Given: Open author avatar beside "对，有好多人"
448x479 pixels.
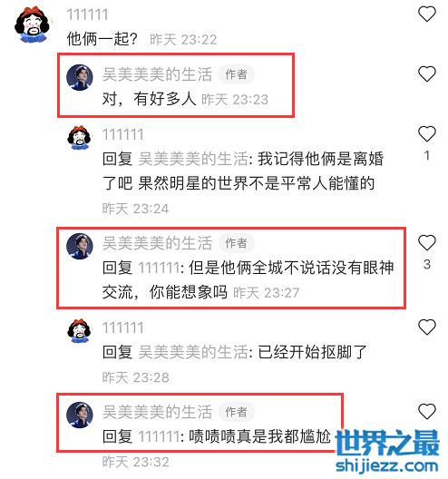Looking at the screenshot, I should pos(80,77).
